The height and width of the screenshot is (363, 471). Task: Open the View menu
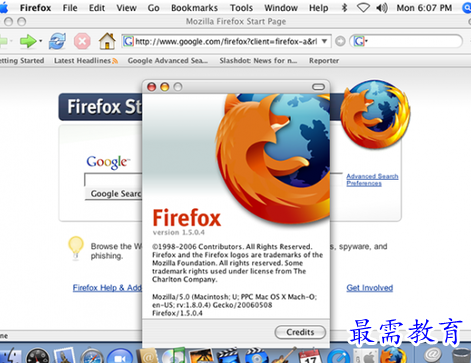click(x=126, y=8)
